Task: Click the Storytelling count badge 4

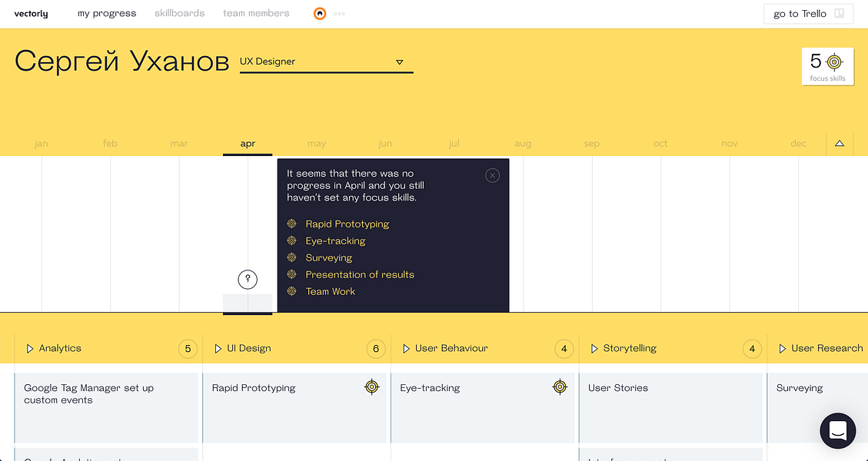Action: 753,349
